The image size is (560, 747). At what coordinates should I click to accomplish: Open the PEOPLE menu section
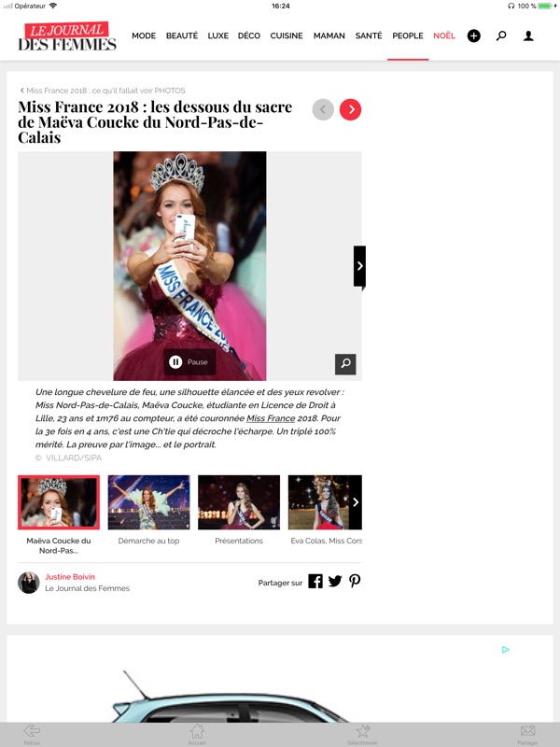408,35
